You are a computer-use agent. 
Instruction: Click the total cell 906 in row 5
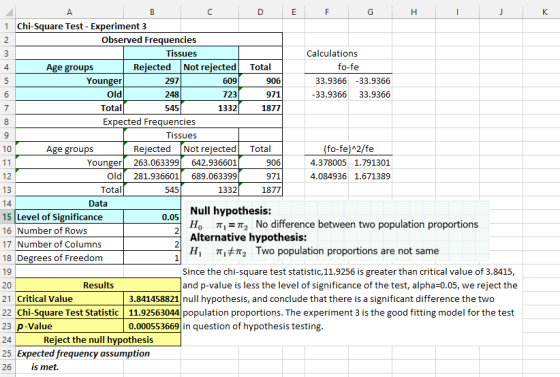pyautogui.click(x=260, y=81)
